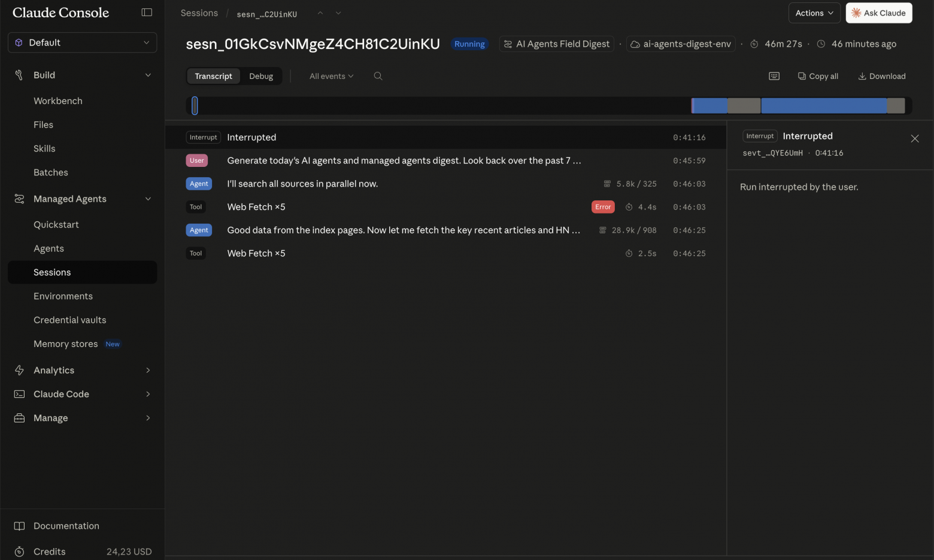The width and height of the screenshot is (934, 560).
Task: Select the agent row "I'll search all sources"
Action: click(x=445, y=184)
